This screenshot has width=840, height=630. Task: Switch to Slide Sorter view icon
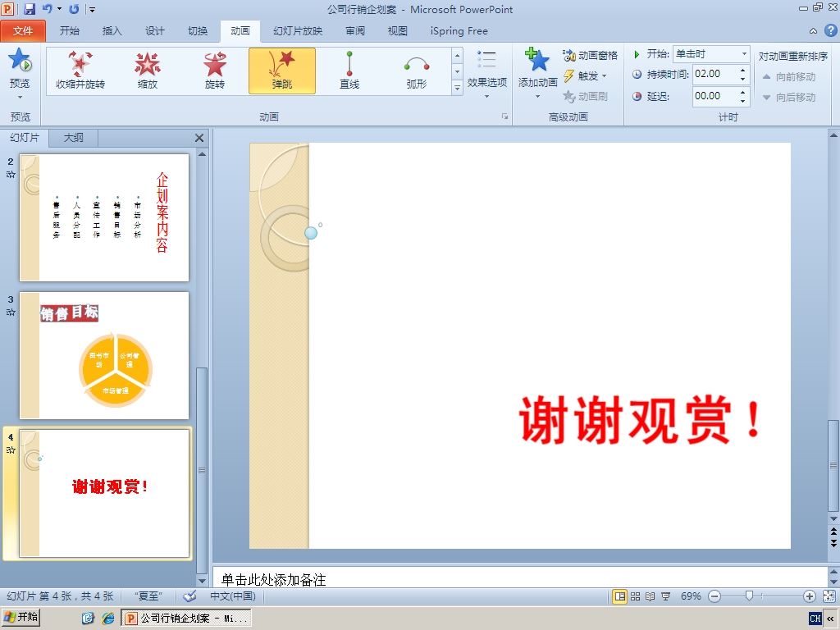tap(636, 596)
